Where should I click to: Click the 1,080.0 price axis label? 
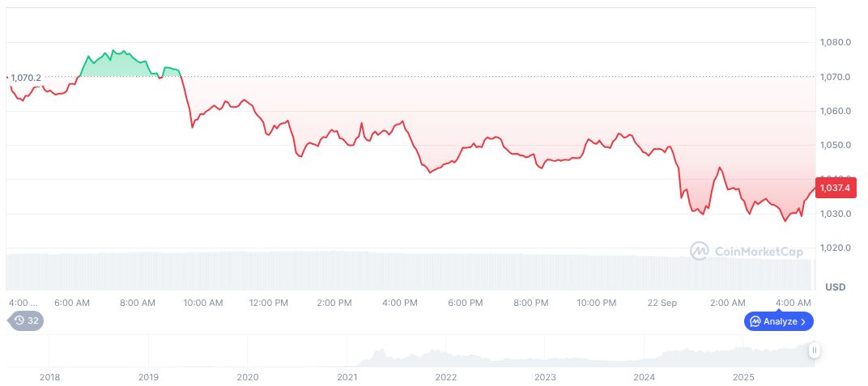[835, 43]
